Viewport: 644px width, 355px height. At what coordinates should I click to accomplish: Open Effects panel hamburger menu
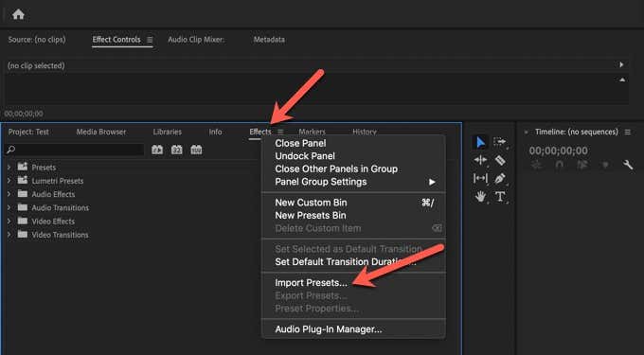[280, 132]
